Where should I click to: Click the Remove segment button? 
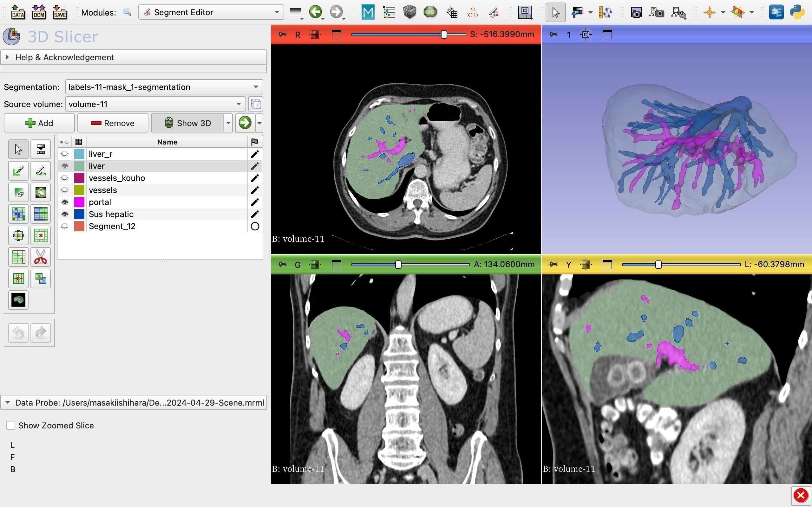tap(113, 123)
